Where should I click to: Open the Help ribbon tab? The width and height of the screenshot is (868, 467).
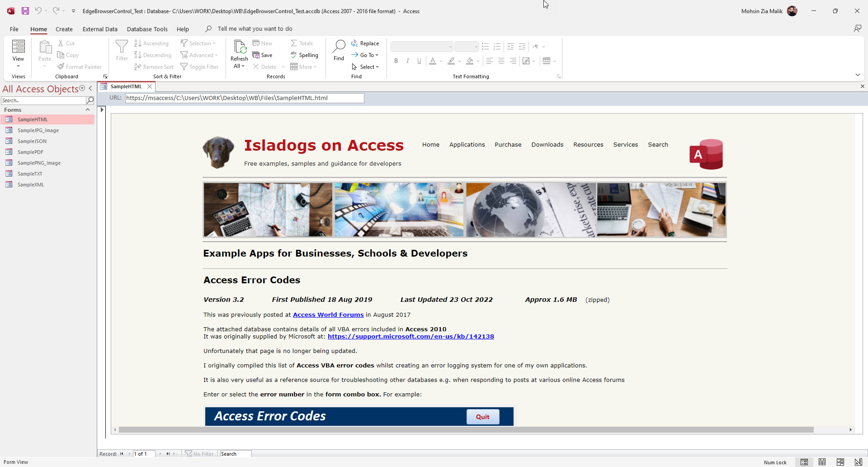[x=183, y=29]
